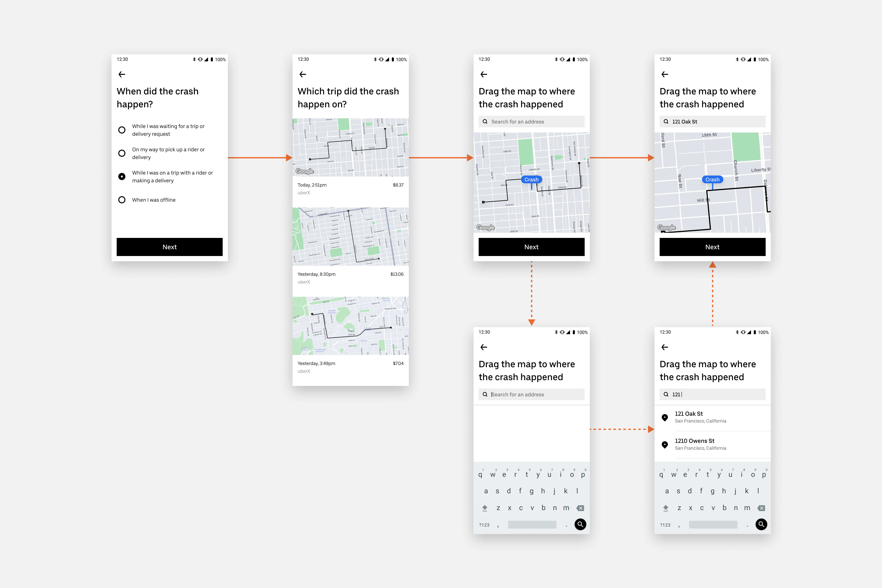Tap Next below the map with 'Search for an address'
Screen dimensions: 882x588
531,247
